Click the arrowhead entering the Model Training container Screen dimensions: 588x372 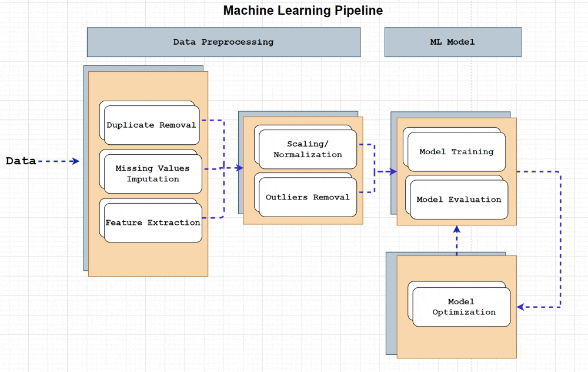(x=393, y=171)
